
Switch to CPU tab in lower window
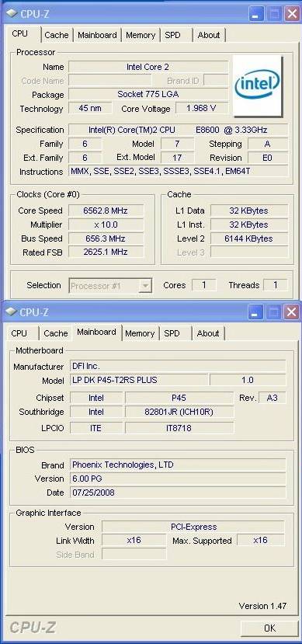click(x=19, y=333)
